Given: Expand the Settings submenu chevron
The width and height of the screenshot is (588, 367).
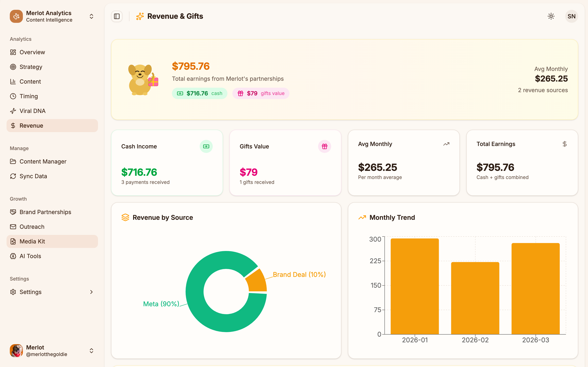Looking at the screenshot, I should [91, 292].
